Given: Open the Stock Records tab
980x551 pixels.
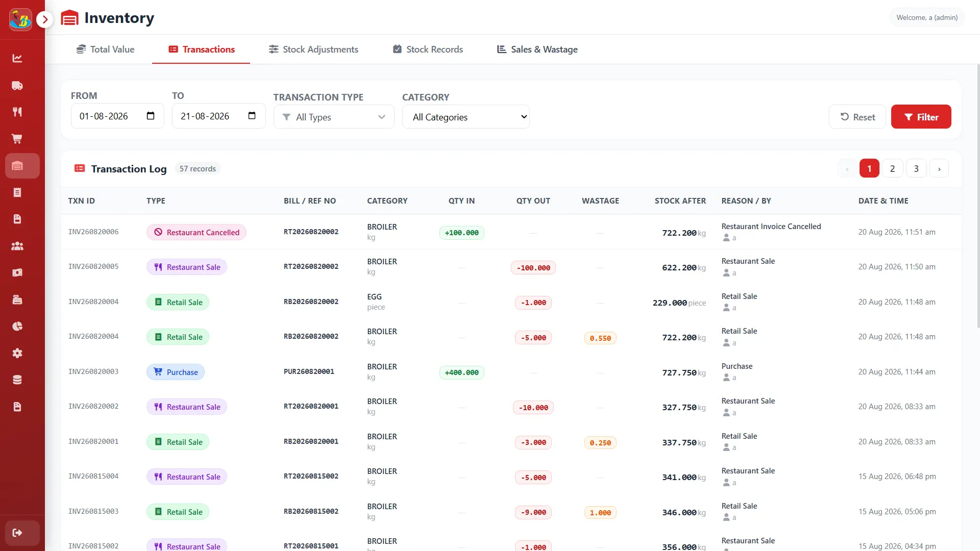Looking at the screenshot, I should click(428, 49).
